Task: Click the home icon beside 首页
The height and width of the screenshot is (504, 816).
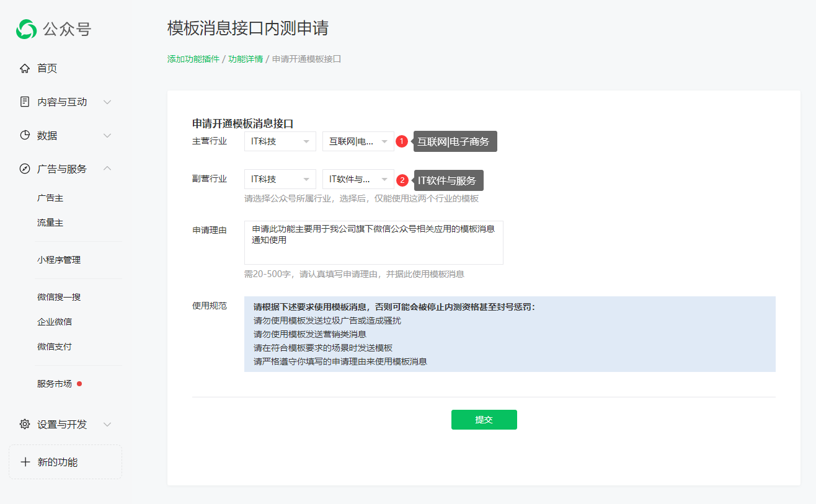Action: coord(25,68)
